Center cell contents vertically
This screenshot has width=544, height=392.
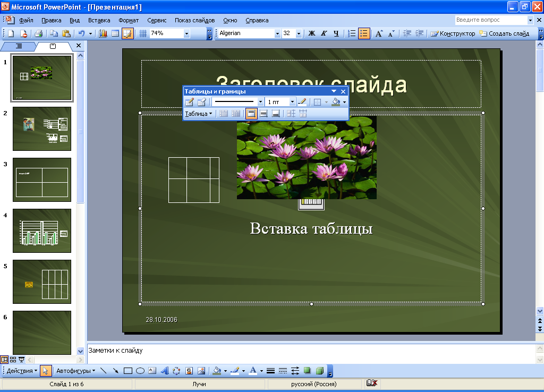pos(263,114)
